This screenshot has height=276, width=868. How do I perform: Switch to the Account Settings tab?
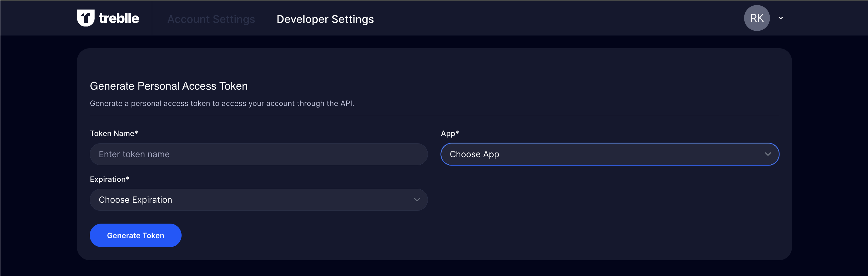(211, 19)
